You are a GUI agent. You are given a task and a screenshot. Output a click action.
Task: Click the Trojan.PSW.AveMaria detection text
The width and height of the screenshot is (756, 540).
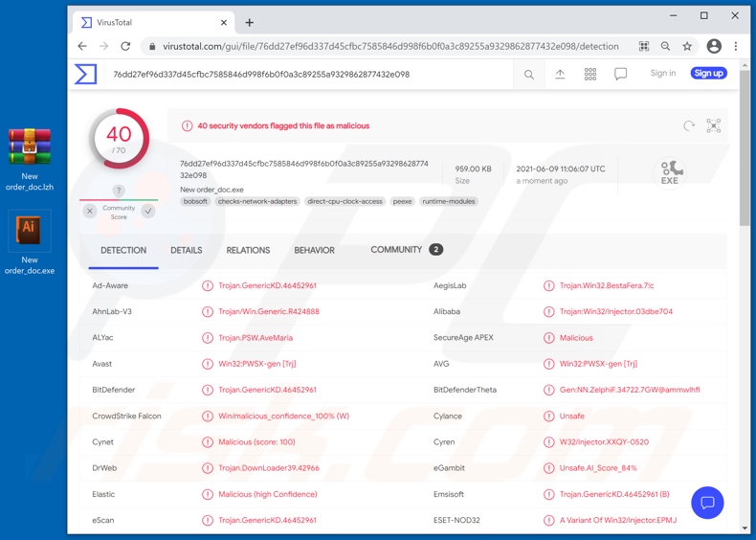point(256,338)
